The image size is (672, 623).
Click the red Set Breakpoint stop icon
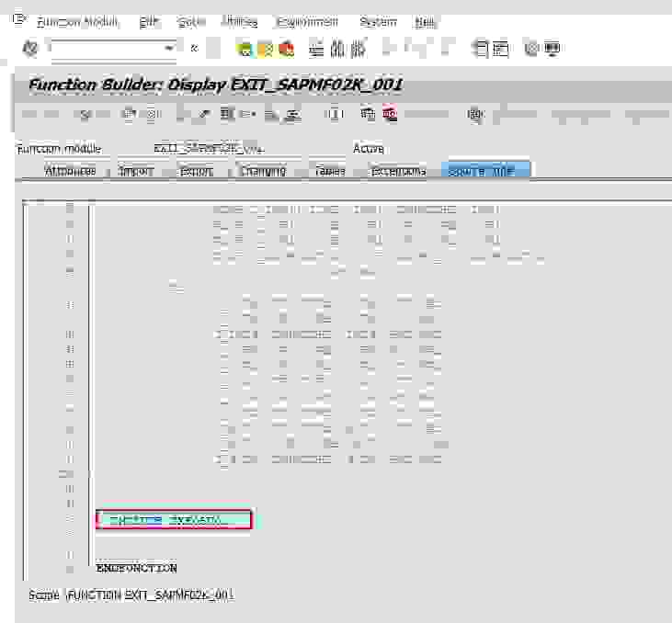(390, 114)
